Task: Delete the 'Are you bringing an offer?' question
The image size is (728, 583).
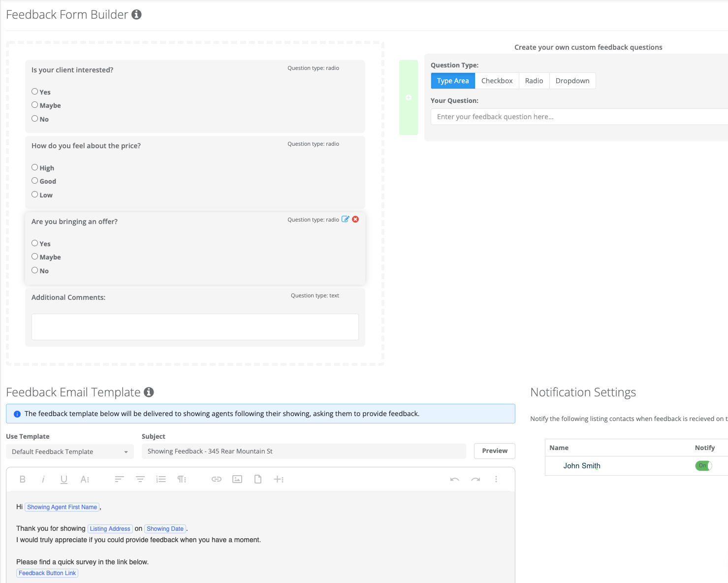Action: 355,219
